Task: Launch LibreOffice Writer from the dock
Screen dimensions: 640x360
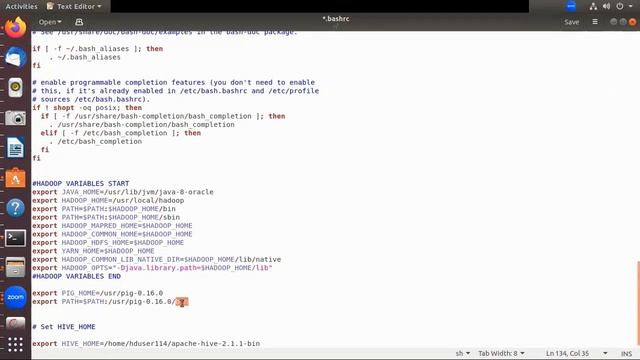Action: (15, 148)
